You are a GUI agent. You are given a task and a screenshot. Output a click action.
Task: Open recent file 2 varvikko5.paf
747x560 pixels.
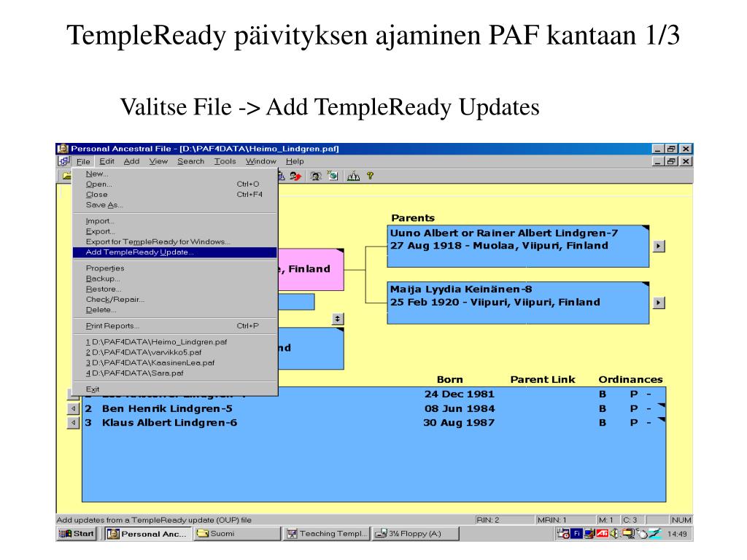175,352
